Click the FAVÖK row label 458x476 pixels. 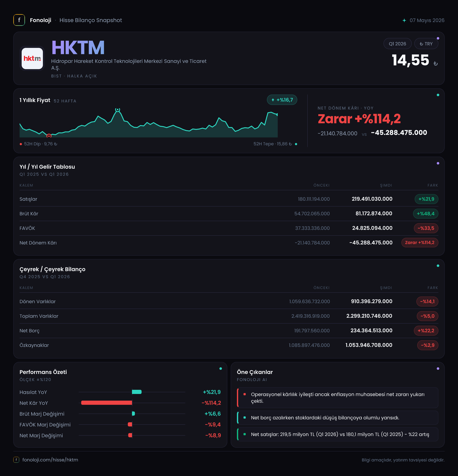tap(27, 228)
